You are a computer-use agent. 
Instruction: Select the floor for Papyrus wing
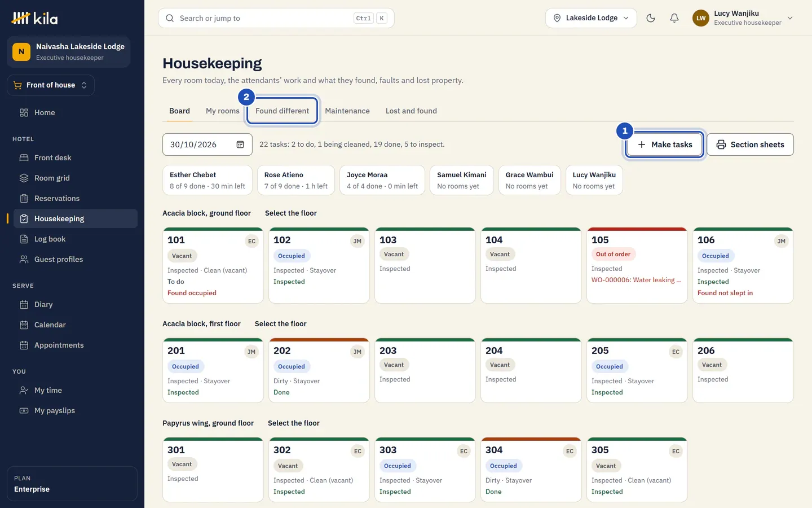tap(294, 423)
